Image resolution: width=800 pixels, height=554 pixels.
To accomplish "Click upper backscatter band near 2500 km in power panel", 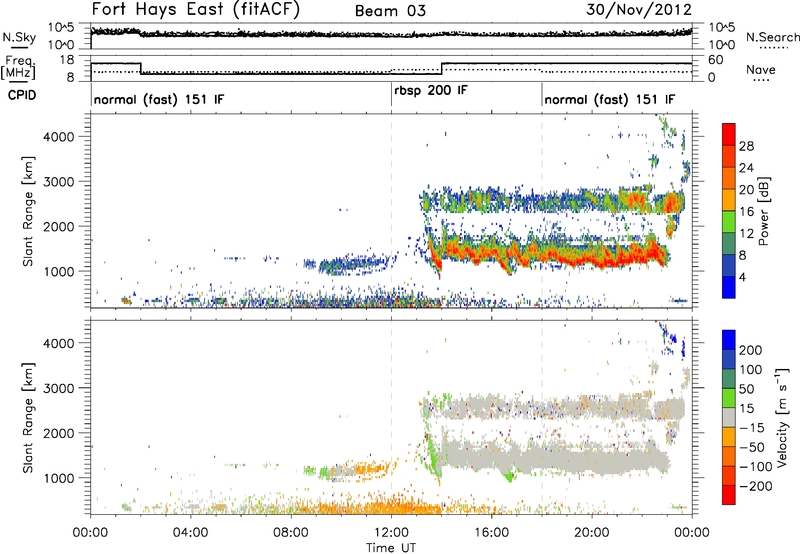I will point(551,200).
